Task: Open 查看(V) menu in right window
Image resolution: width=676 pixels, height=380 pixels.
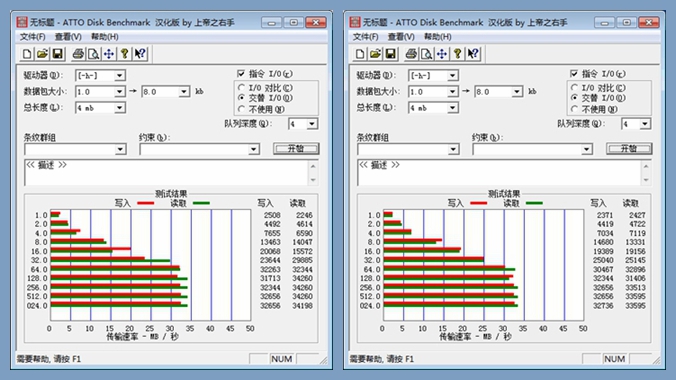Action: pyautogui.click(x=401, y=37)
